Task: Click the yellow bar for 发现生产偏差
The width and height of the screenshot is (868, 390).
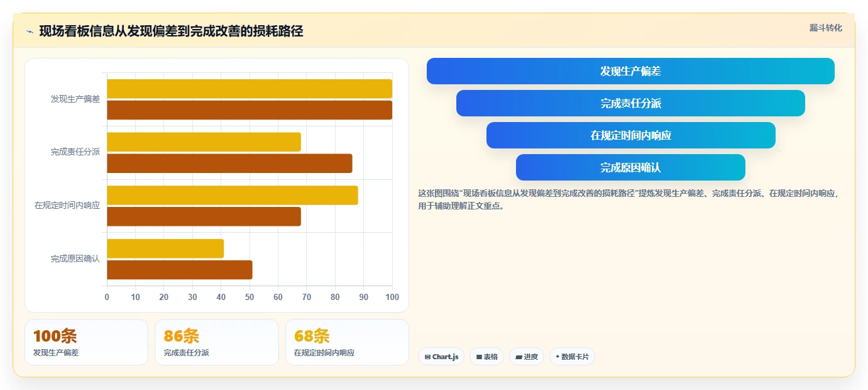Action: click(x=250, y=89)
